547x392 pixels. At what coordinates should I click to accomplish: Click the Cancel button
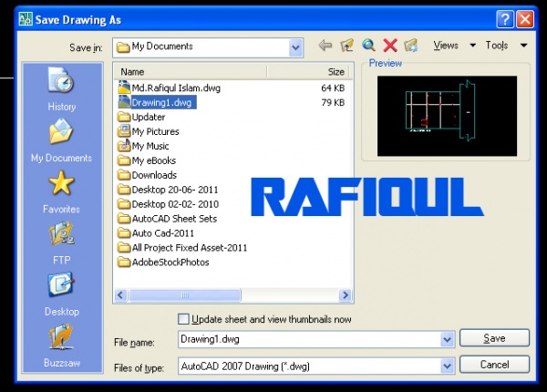click(494, 365)
